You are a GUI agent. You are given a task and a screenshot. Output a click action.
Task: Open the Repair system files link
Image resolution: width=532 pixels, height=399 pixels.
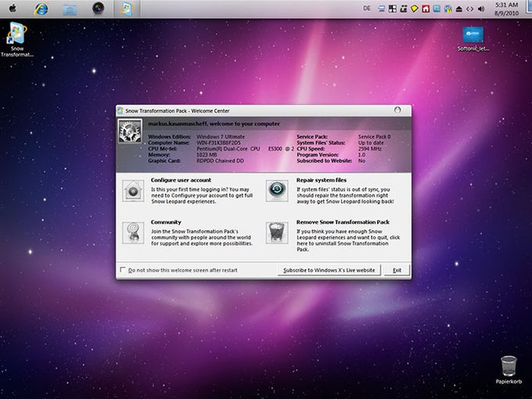(322, 180)
